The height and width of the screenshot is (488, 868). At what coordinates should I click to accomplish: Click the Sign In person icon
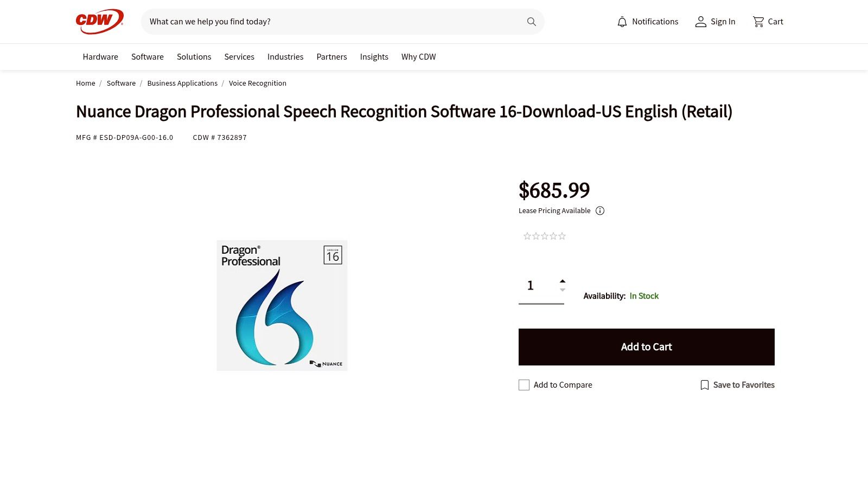(x=700, y=22)
